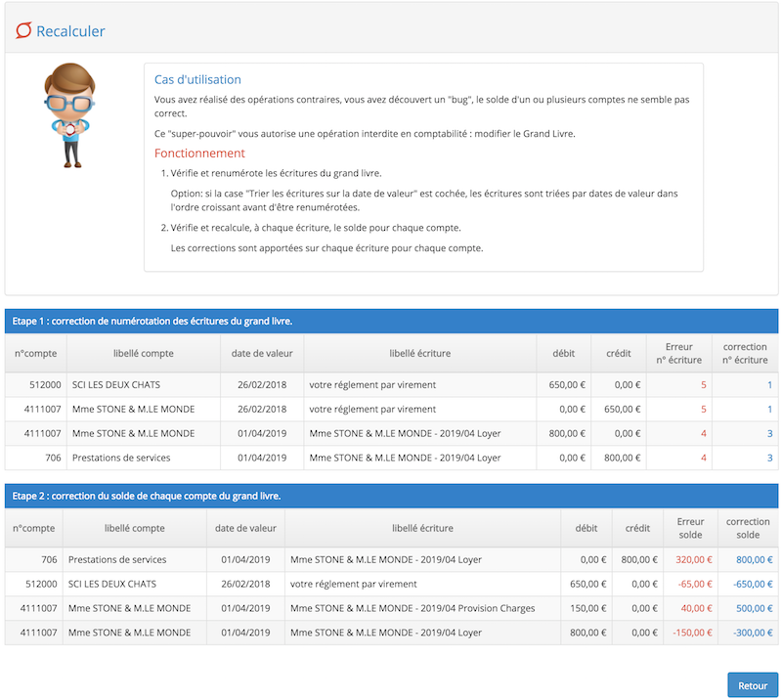
Task: Click the 800,00 € blue correction solde
Action: coord(750,560)
